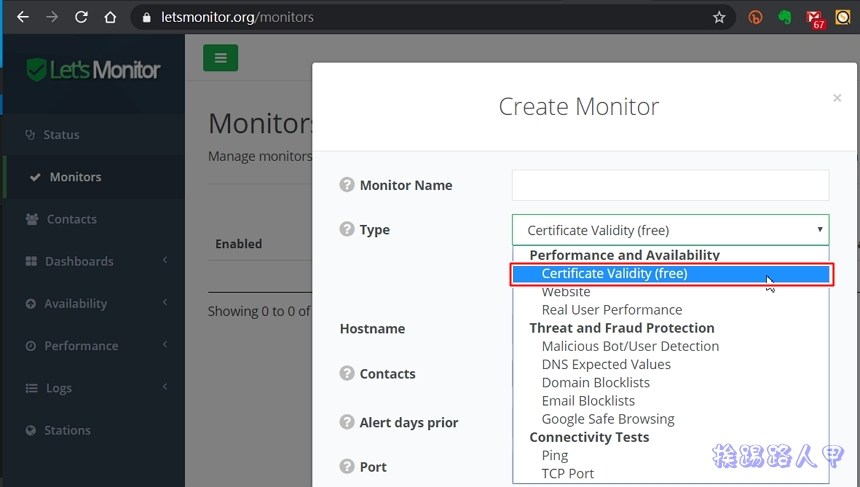Open Contacts page in sidebar
Screen dimensions: 860x487
coord(71,219)
